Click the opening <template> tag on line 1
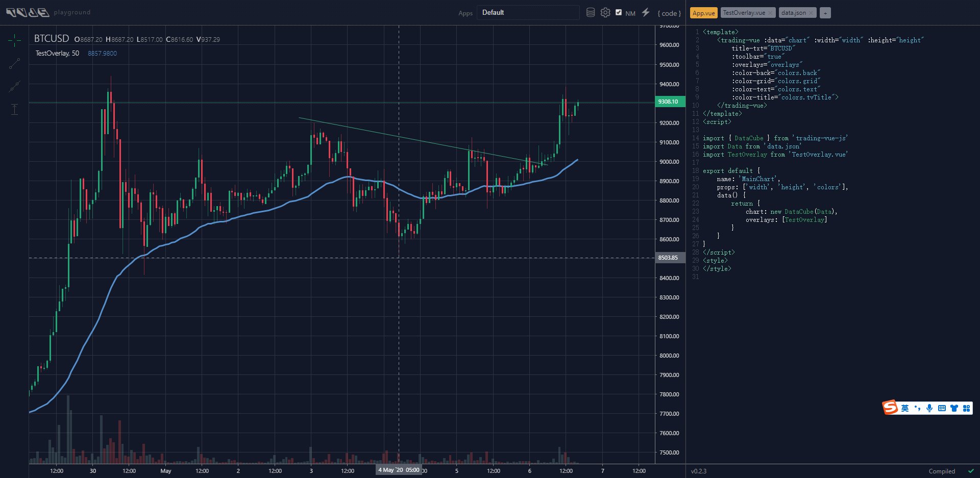980x478 pixels. point(721,32)
